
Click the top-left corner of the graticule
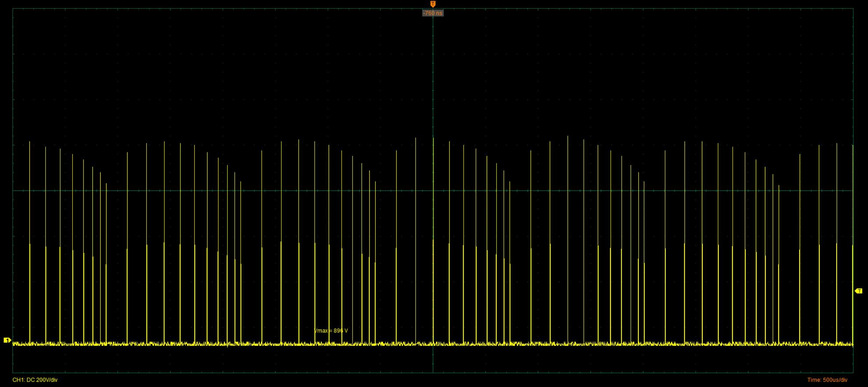[13, 9]
